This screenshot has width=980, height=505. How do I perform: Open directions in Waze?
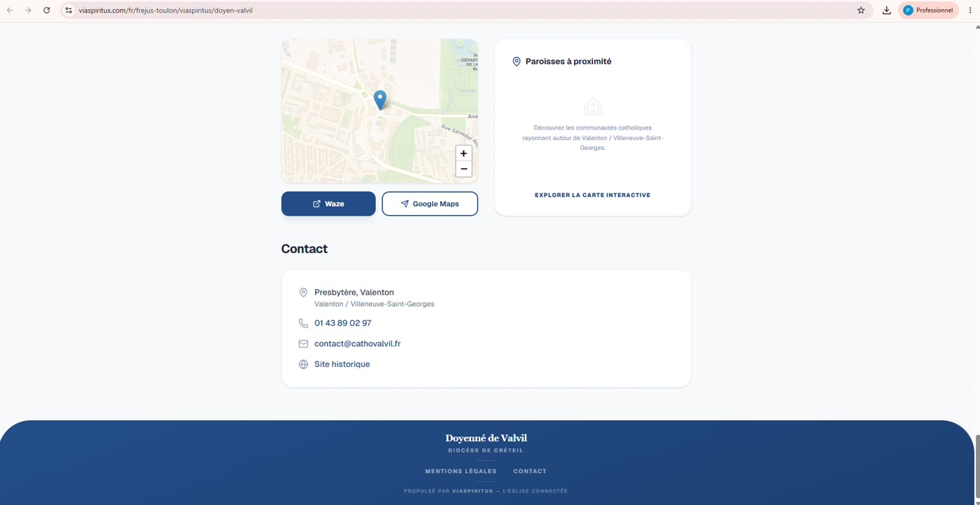(328, 204)
